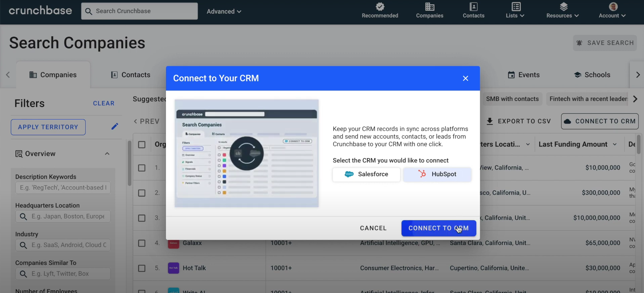The width and height of the screenshot is (644, 293).
Task: Click Santa Clara, California location for Galaxx
Action: [490, 243]
